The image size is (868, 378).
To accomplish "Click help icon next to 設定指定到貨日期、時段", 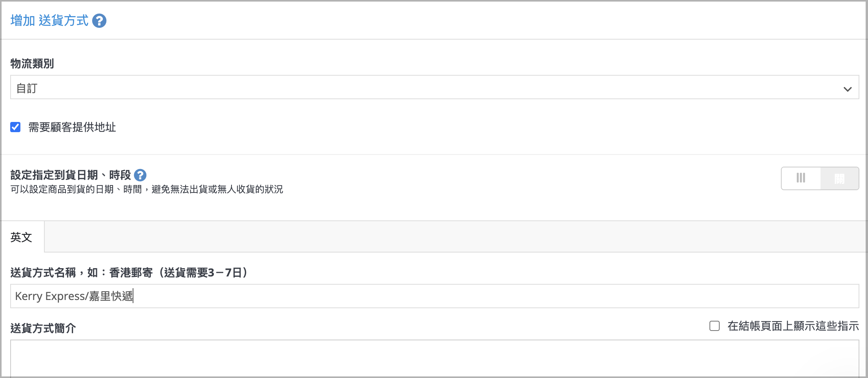I will pos(140,175).
